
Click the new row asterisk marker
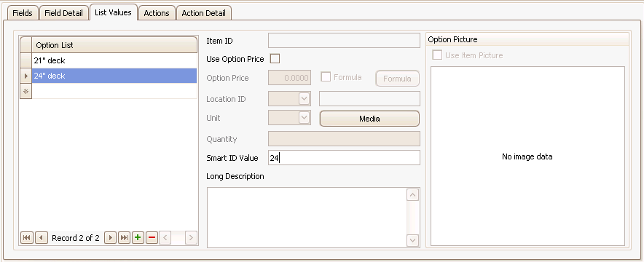click(26, 92)
